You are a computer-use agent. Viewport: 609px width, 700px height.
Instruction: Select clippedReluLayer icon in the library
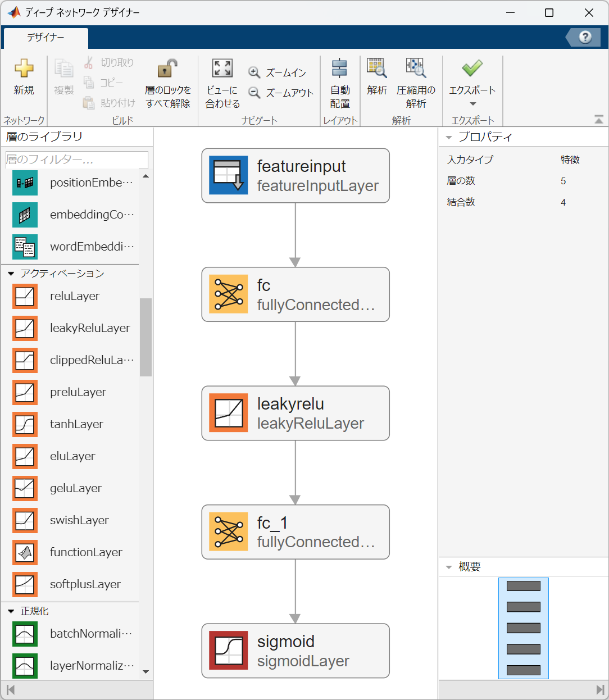point(25,360)
